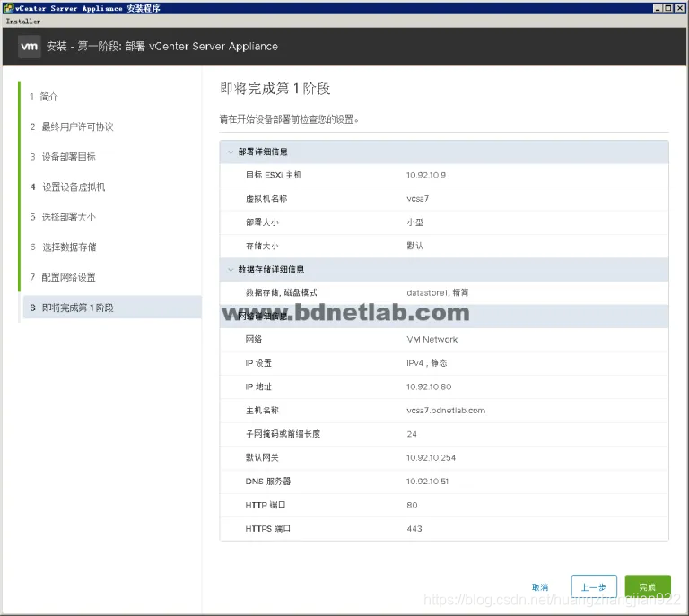Viewport: 689px width, 616px height.
Task: Close the installer window
Action: pyautogui.click(x=680, y=8)
